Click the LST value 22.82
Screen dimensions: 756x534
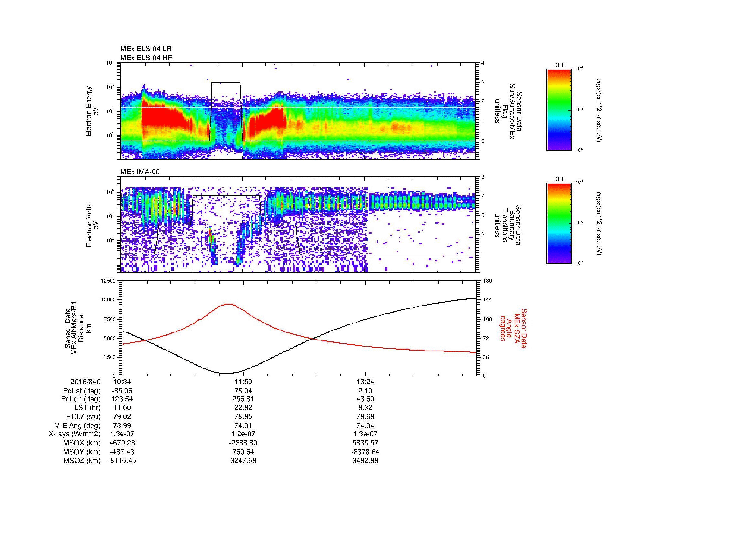tap(243, 408)
